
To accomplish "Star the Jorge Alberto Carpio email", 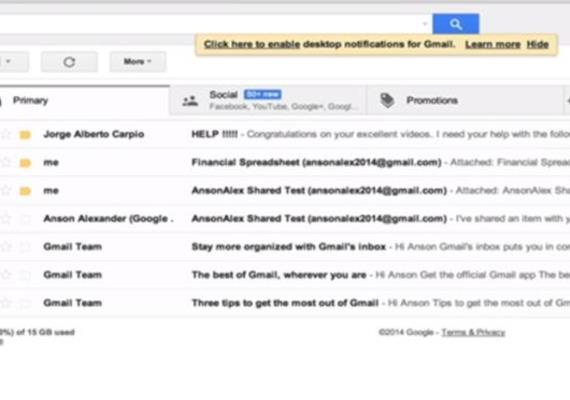I will (5, 134).
